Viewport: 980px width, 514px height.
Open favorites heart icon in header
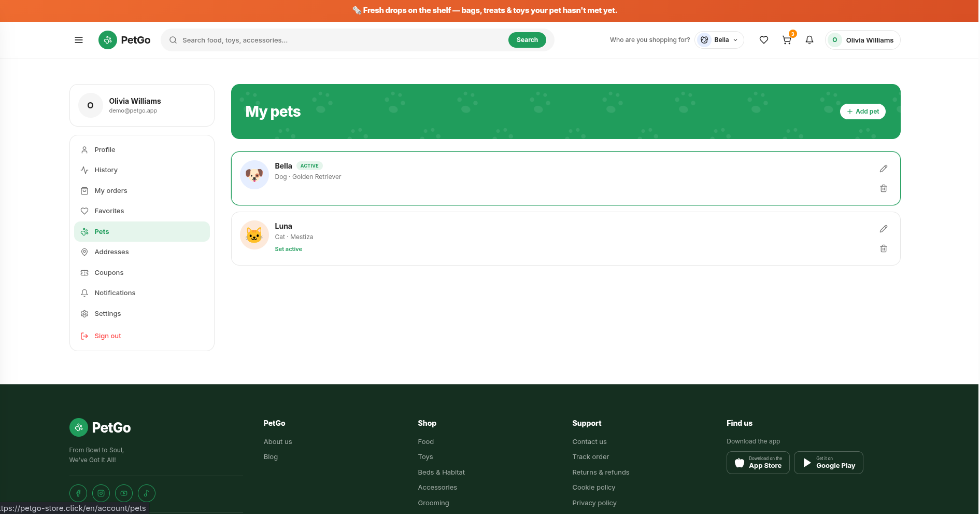tap(764, 40)
